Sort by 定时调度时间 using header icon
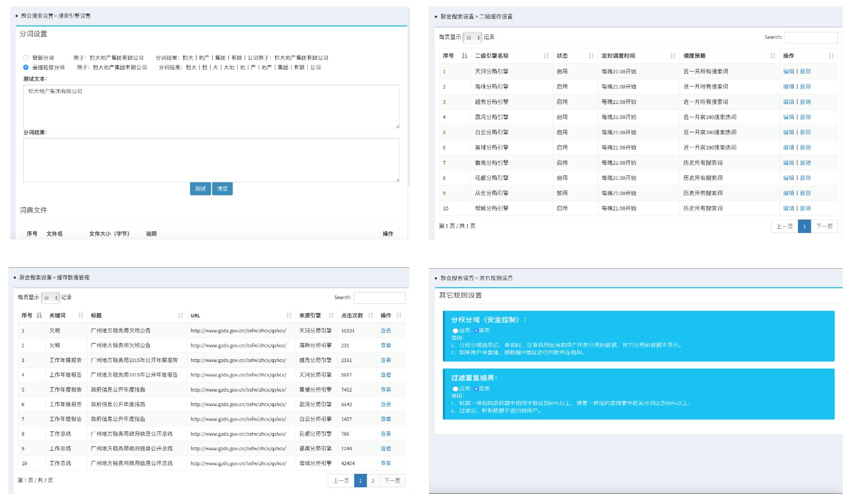This screenshot has width=854, height=504. [x=673, y=56]
